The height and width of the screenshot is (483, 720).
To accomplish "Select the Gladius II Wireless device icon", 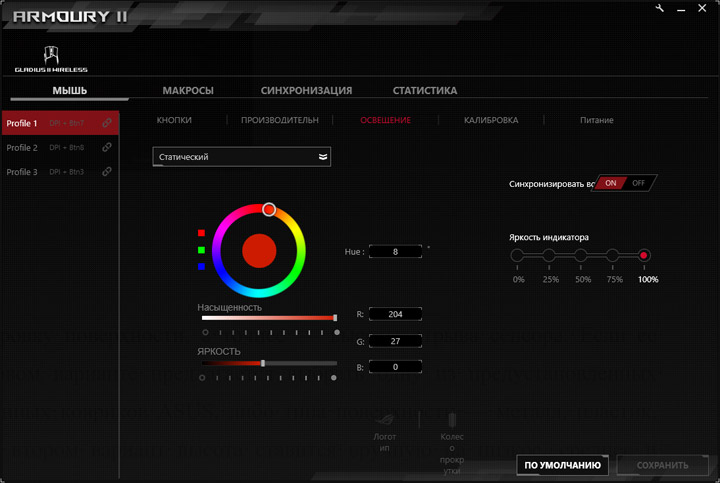I will pos(51,59).
